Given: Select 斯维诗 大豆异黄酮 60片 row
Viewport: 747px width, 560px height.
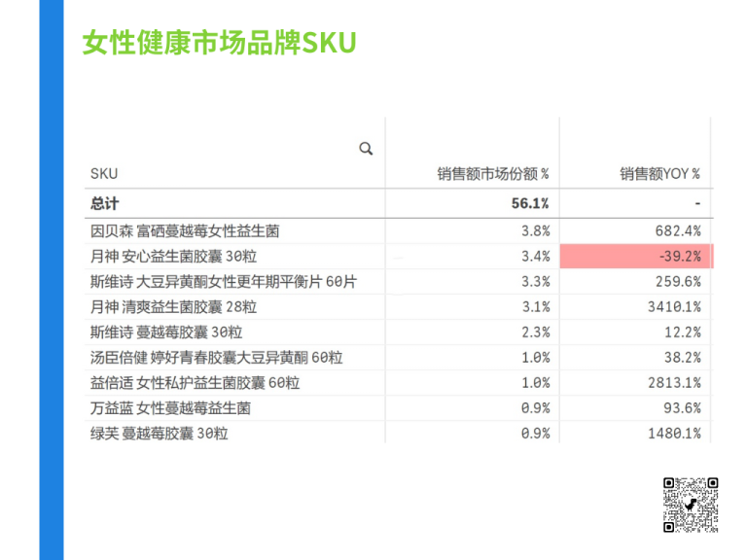Looking at the screenshot, I should tap(399, 282).
